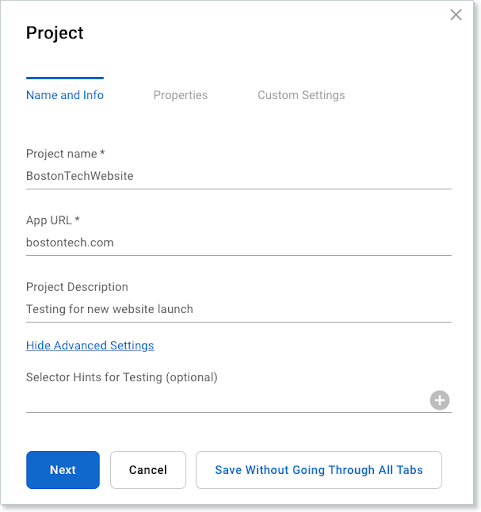Viewport: 481px width, 512px height.
Task: Click the required asterisk beside App URL
Action: tap(77, 219)
